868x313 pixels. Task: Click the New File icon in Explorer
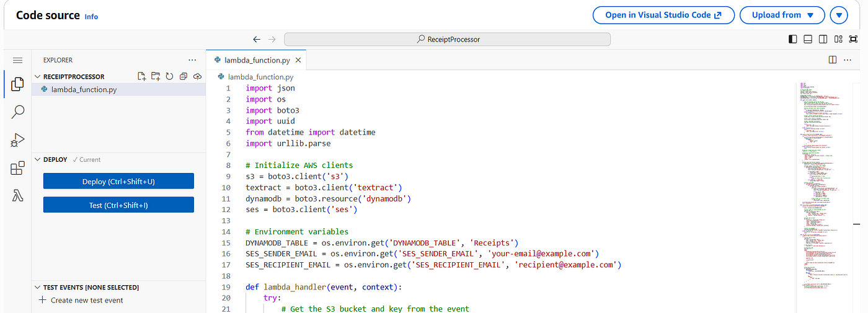142,76
